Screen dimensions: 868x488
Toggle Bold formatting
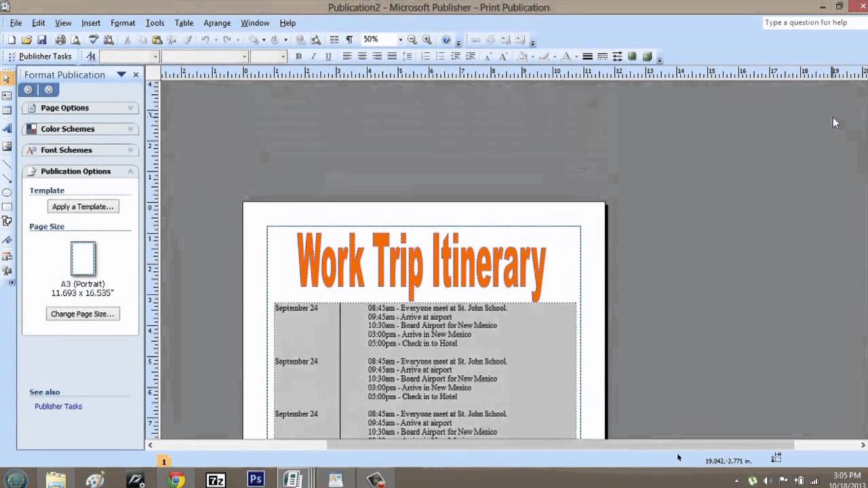tap(298, 56)
